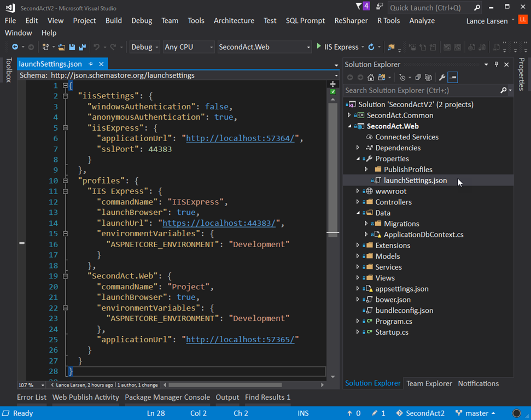Screen dimensions: 531x420
Task: Open the notifications flag with badge 4
Action: click(x=363, y=6)
